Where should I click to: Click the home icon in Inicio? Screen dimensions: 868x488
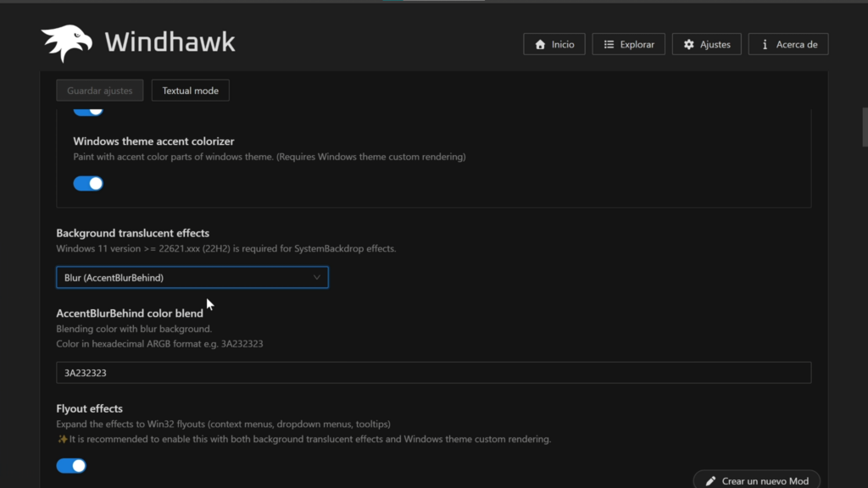(540, 44)
